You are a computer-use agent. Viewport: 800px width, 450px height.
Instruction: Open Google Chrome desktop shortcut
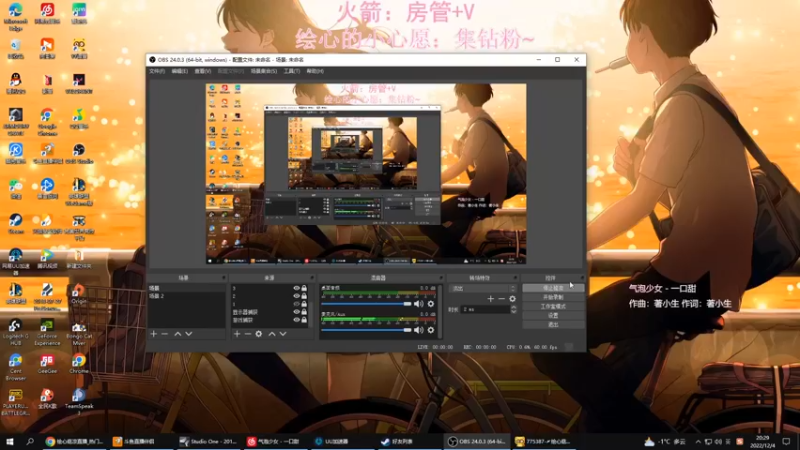[x=47, y=121]
